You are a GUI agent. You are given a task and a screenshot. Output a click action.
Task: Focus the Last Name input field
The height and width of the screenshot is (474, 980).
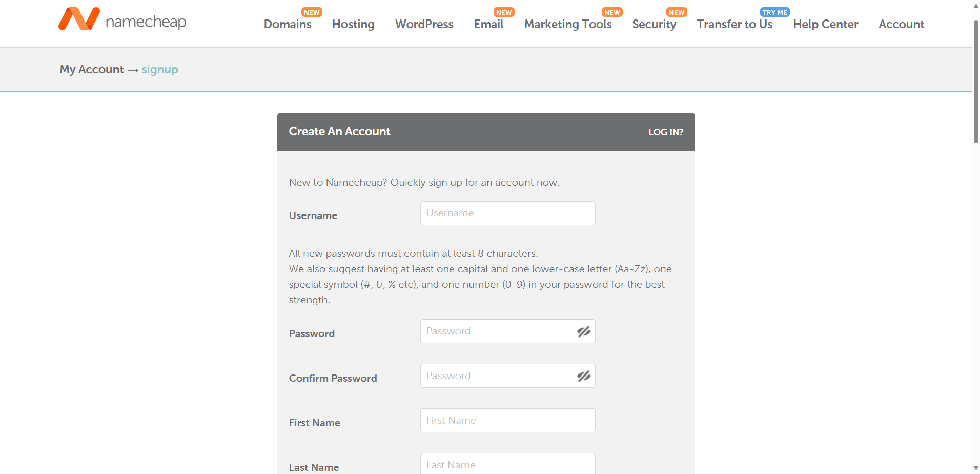tap(507, 464)
